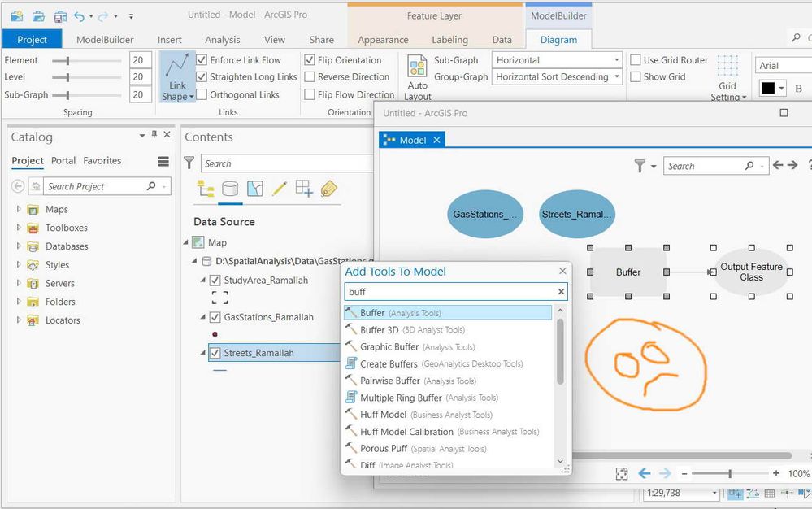Enable Use Grid Router

point(636,60)
